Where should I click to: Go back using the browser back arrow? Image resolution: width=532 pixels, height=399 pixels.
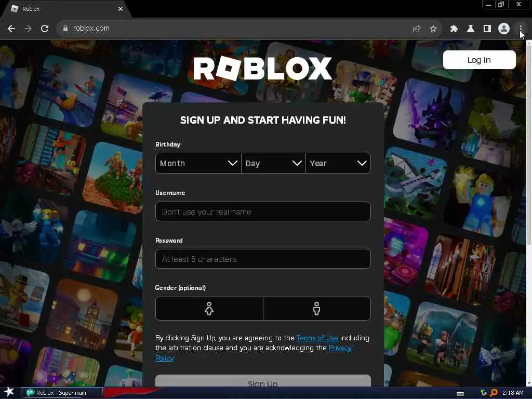(x=11, y=29)
